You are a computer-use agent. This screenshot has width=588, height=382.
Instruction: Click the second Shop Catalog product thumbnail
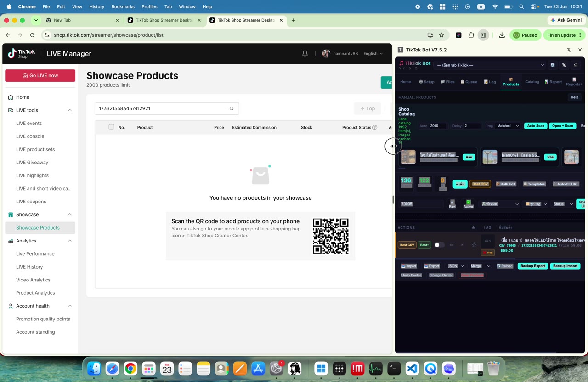click(x=490, y=157)
